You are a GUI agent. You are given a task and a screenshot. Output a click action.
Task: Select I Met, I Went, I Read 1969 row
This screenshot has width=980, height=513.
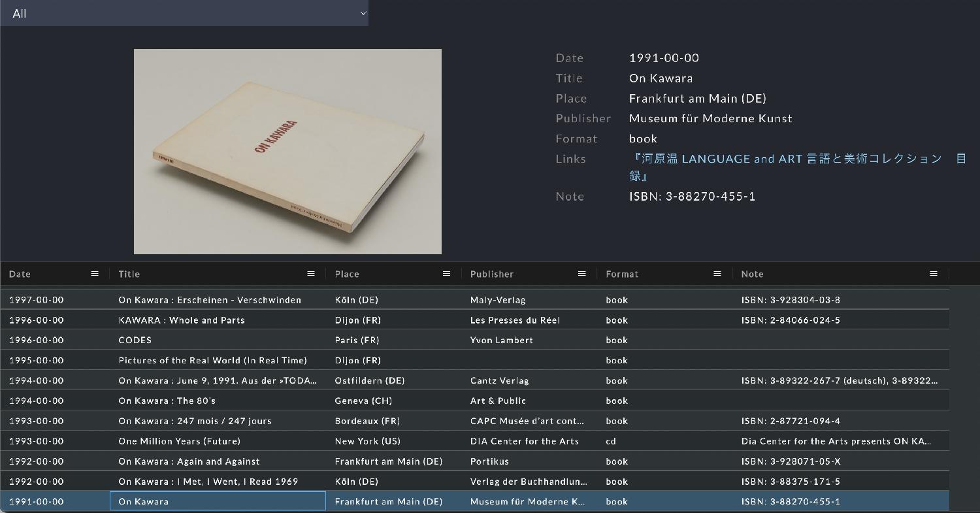pyautogui.click(x=208, y=482)
